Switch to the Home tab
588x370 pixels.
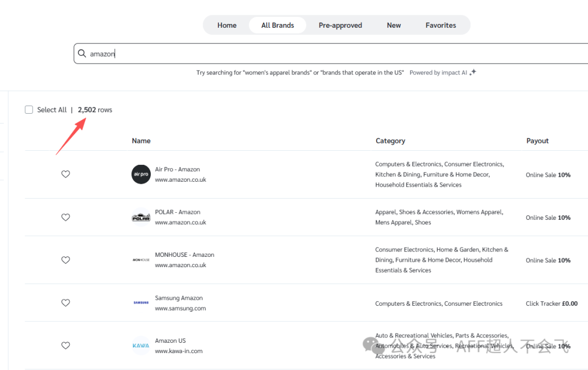coord(227,25)
